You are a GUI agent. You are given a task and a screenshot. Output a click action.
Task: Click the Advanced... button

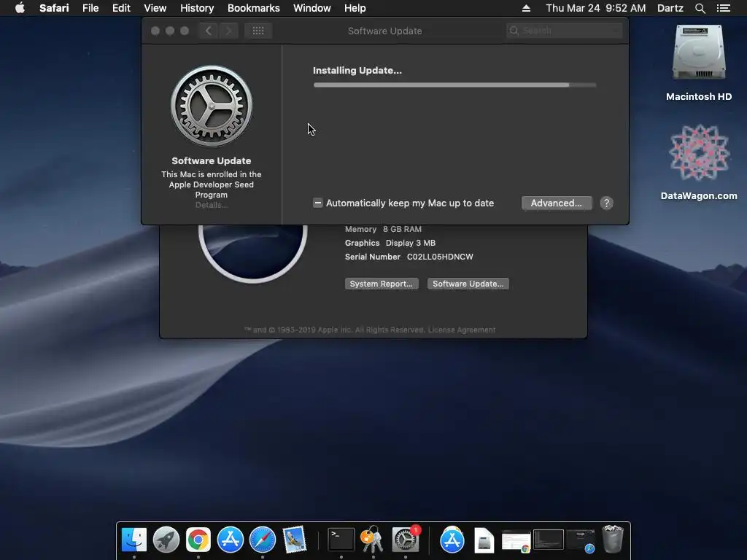(557, 203)
